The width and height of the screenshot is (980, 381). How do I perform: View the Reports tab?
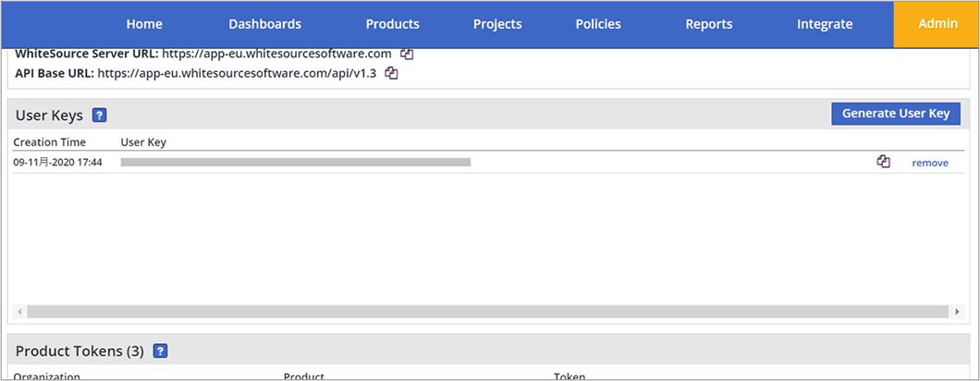coord(709,24)
